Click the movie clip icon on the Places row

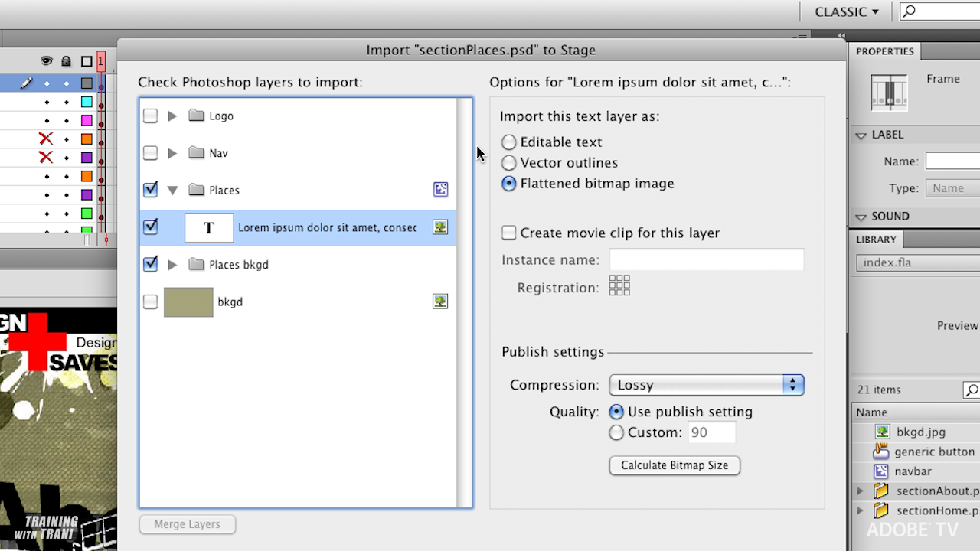tap(440, 189)
